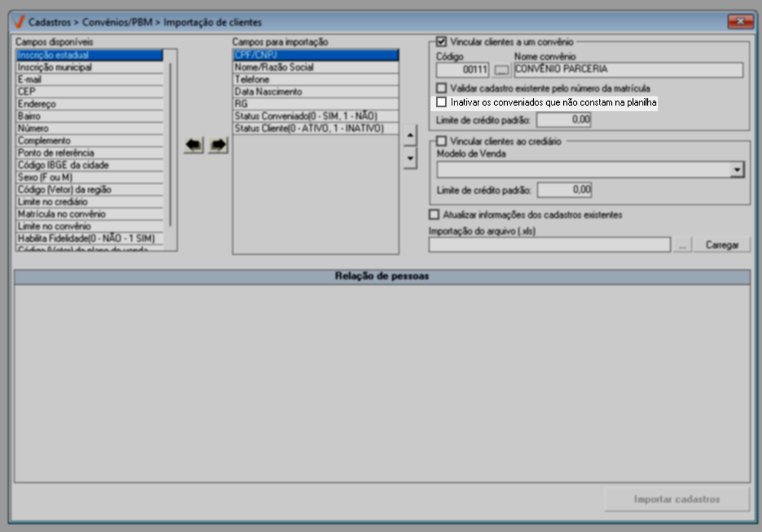Enable Vincular clientes ao crediário
The image size is (762, 532).
pyautogui.click(x=441, y=141)
